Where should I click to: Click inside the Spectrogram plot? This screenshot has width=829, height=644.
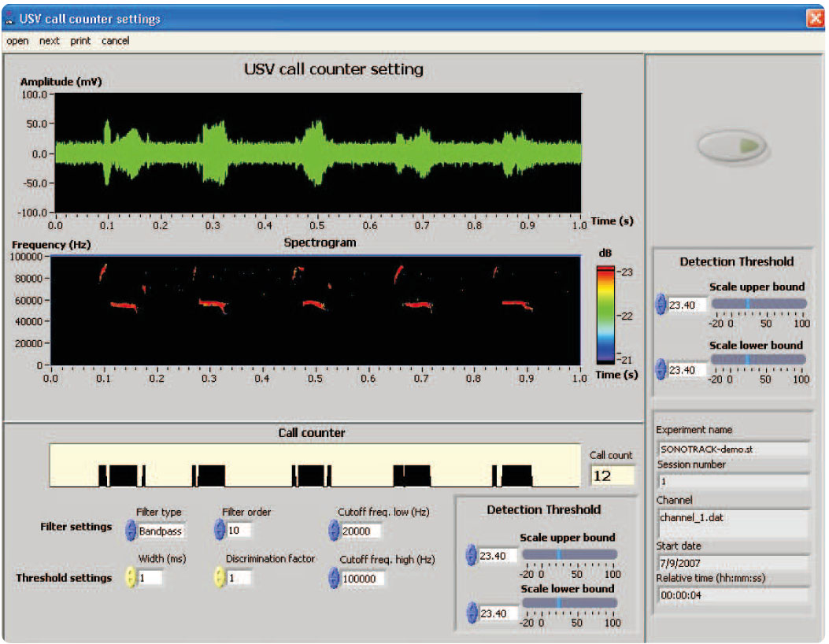pos(316,310)
